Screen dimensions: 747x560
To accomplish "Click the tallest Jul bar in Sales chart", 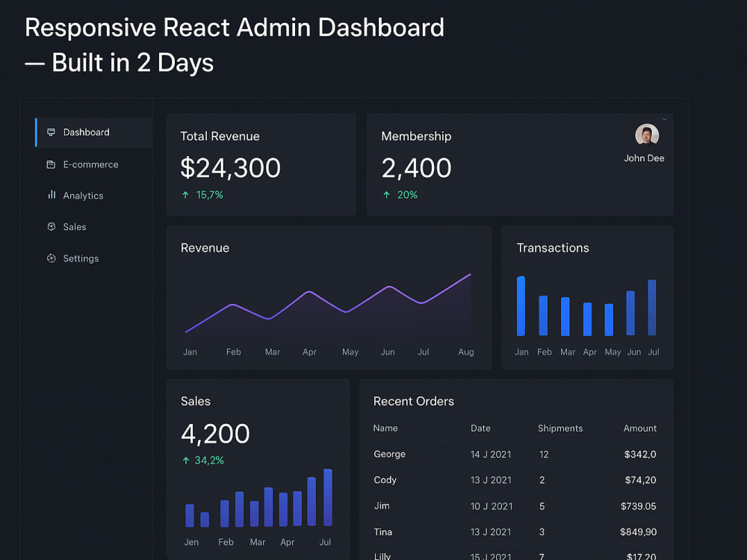I will click(x=328, y=497).
